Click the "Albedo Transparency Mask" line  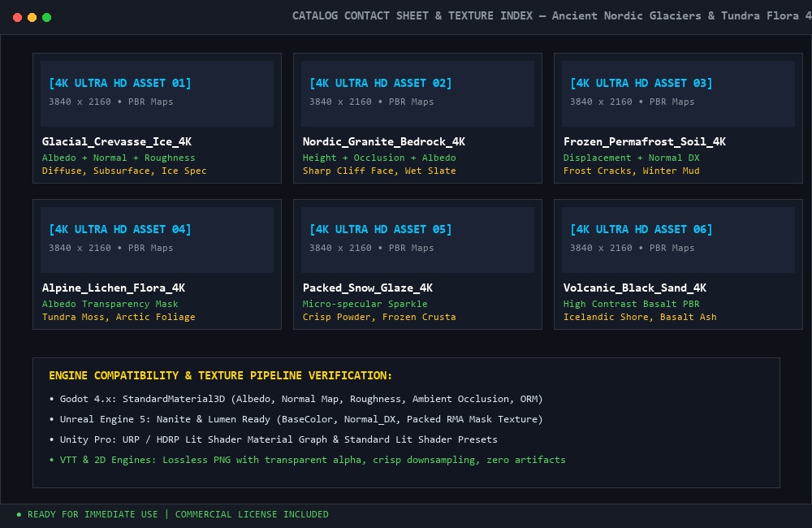tap(110, 304)
